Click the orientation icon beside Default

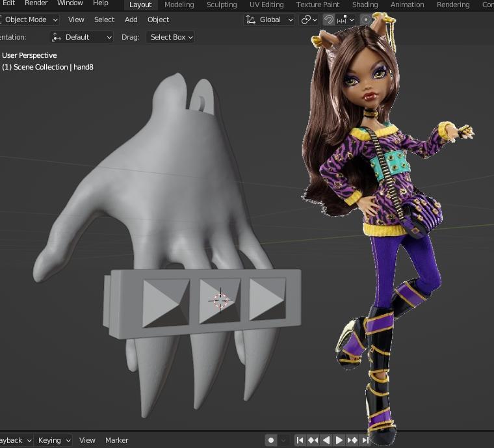[57, 37]
